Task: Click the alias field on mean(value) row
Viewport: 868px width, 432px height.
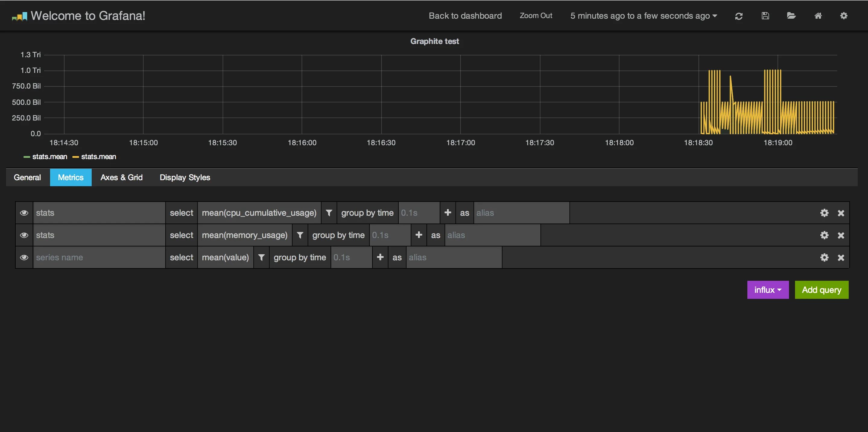Action: pyautogui.click(x=454, y=257)
